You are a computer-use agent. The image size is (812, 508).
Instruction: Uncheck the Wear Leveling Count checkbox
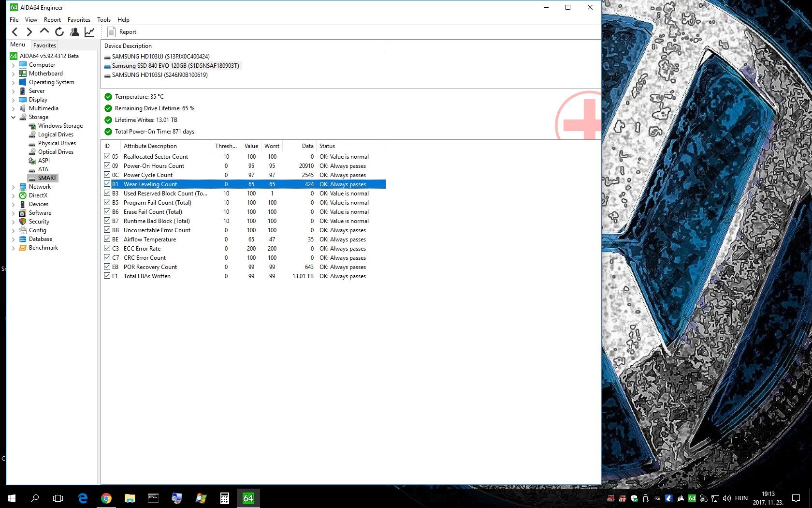tap(107, 184)
